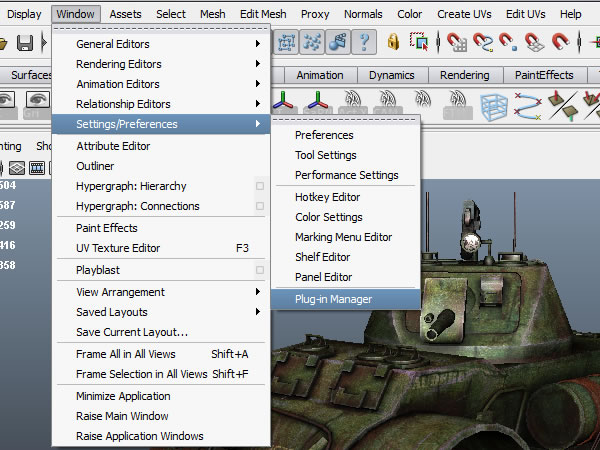600x450 pixels.
Task: Click the snap to curves magnet icon
Action: click(483, 42)
